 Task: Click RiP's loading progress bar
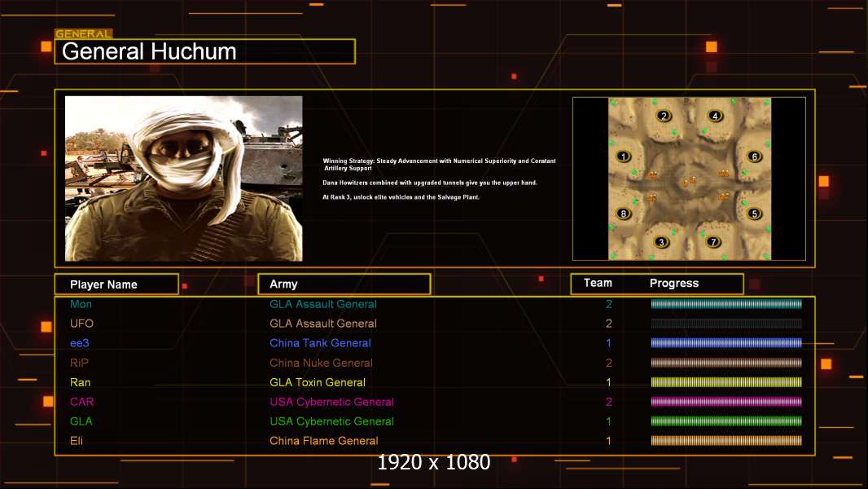[x=726, y=363]
